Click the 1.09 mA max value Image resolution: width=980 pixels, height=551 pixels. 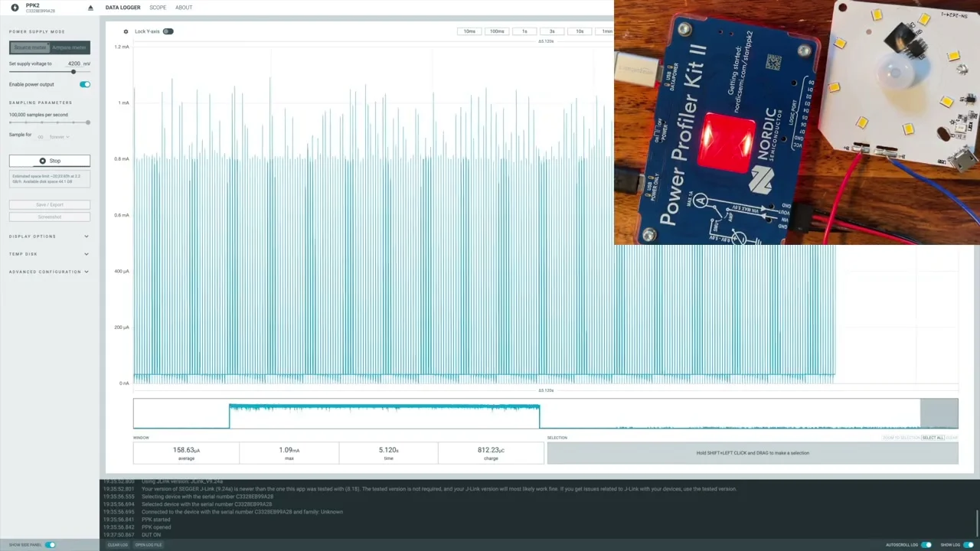coord(289,450)
